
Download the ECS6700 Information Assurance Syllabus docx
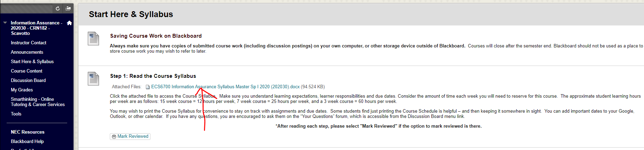(x=225, y=87)
